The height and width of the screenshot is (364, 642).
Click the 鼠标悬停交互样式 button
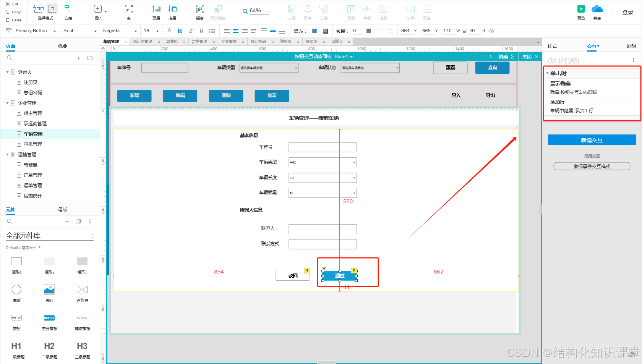(592, 166)
